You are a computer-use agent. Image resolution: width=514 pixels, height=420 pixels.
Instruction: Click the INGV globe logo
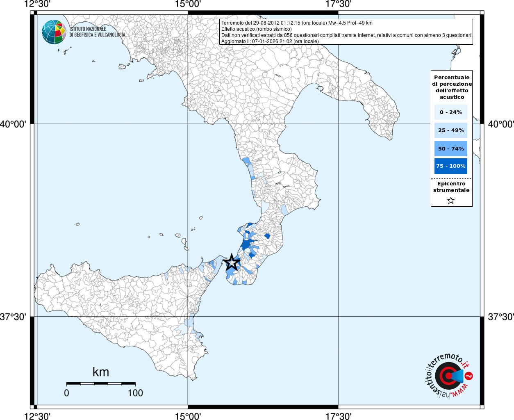pyautogui.click(x=54, y=32)
